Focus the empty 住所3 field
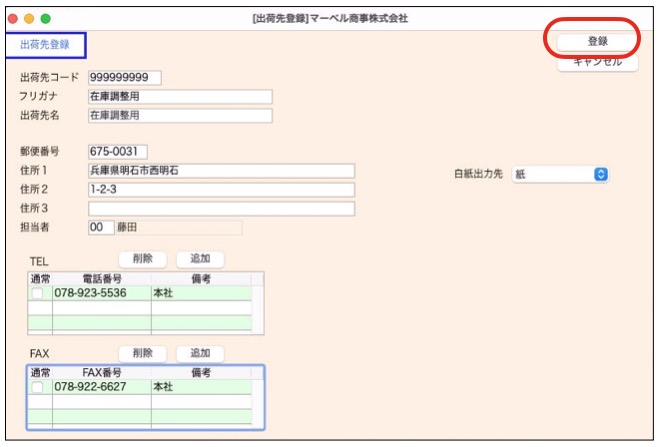Screen dimensions: 668x447 pos(221,209)
